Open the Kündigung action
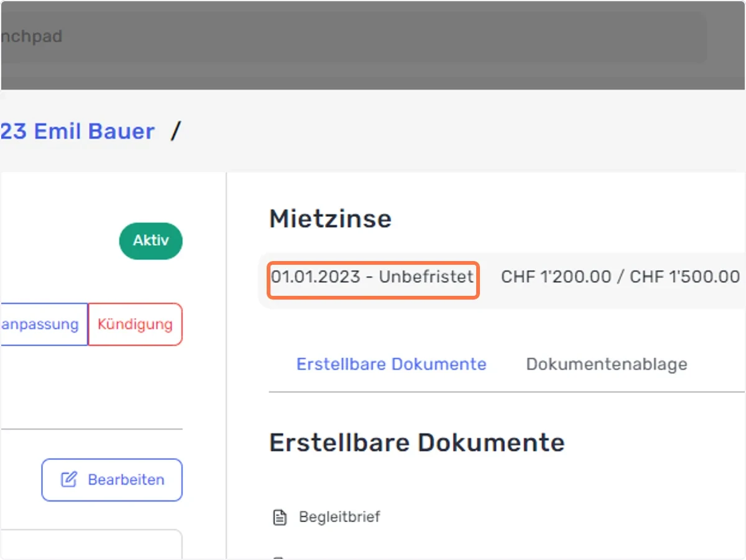 (x=135, y=324)
